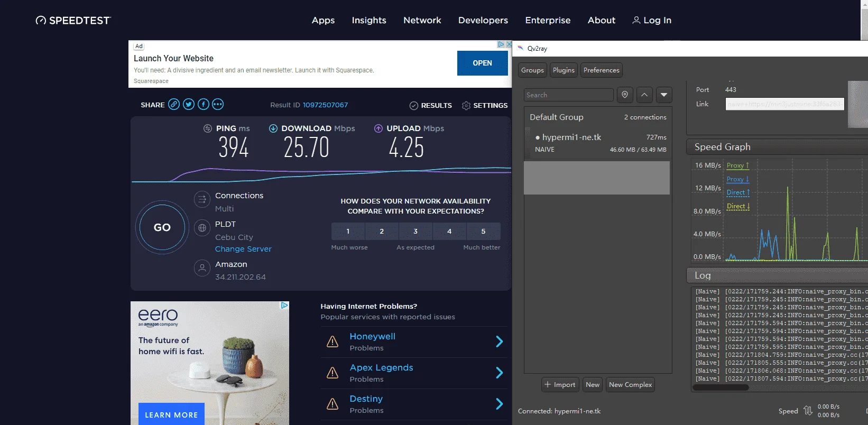The height and width of the screenshot is (425, 868).
Task: Click the Import button in Qv2ray
Action: click(x=560, y=385)
